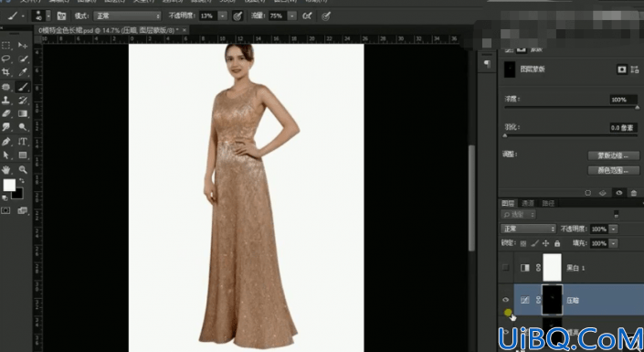
Task: Select the Lasso tool
Action: (x=6, y=59)
